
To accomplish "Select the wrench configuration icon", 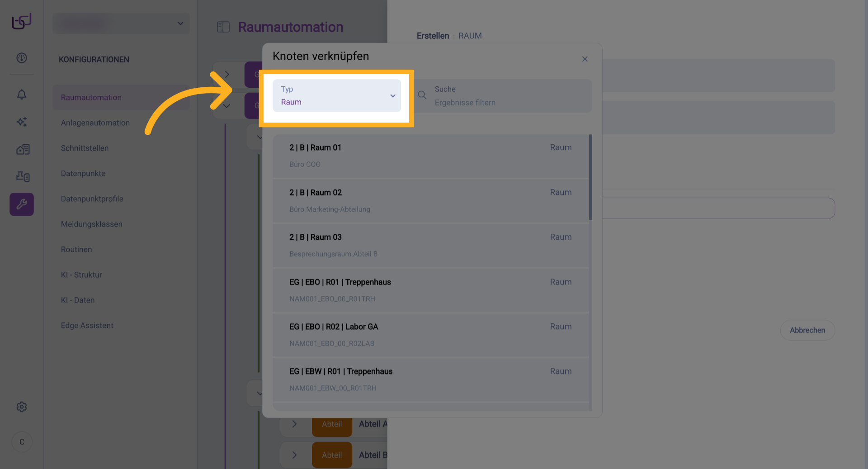I will [22, 204].
